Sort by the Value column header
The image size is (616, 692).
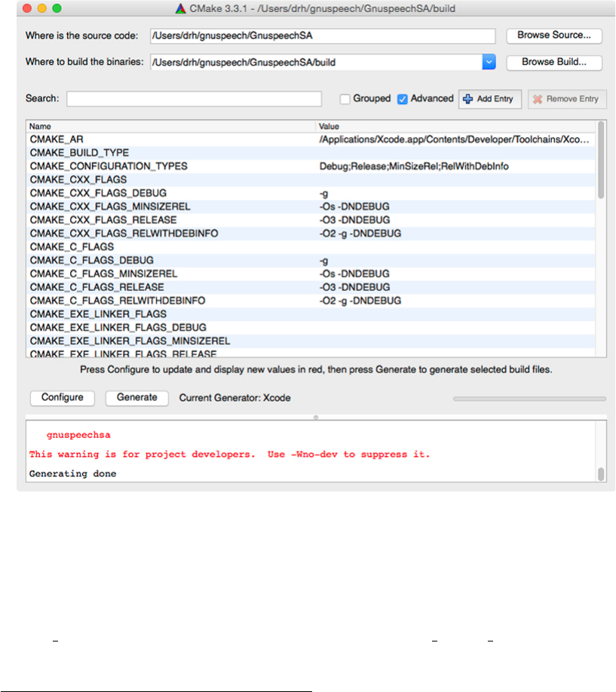pyautogui.click(x=455, y=126)
